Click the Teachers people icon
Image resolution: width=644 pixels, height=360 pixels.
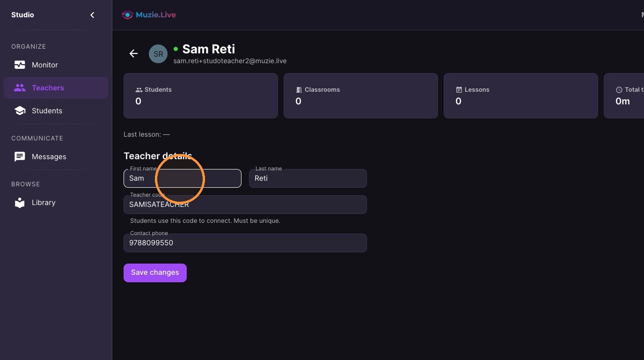coord(20,88)
